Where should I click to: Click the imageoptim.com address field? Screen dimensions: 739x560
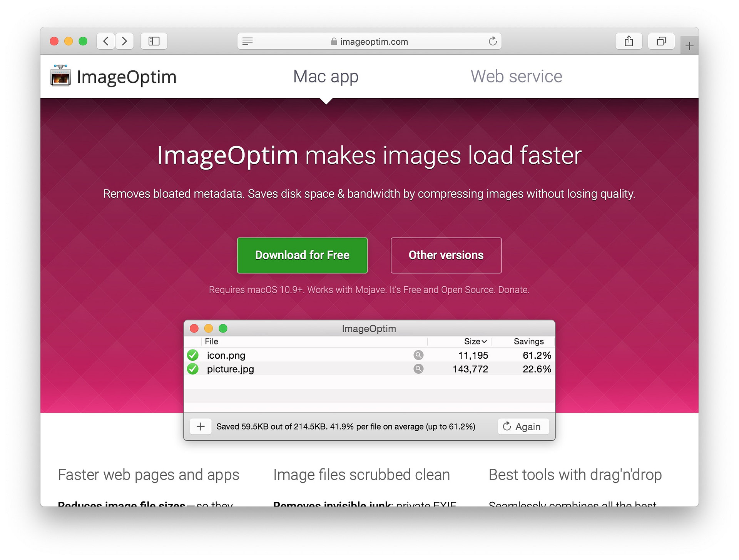pyautogui.click(x=369, y=41)
